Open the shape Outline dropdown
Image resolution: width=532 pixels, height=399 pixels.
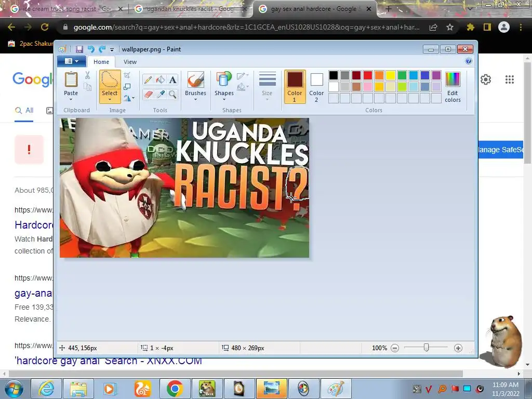tap(243, 76)
